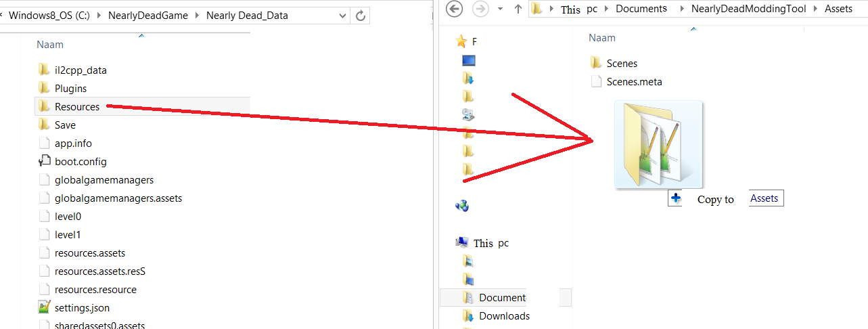The height and width of the screenshot is (329, 868).
Task: Select the Resources folder
Action: 142,106
